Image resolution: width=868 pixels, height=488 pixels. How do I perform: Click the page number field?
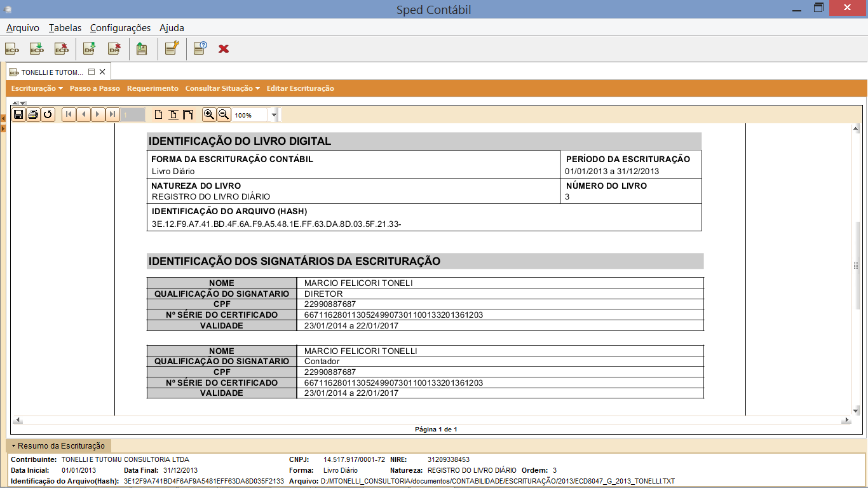pyautogui.click(x=133, y=115)
